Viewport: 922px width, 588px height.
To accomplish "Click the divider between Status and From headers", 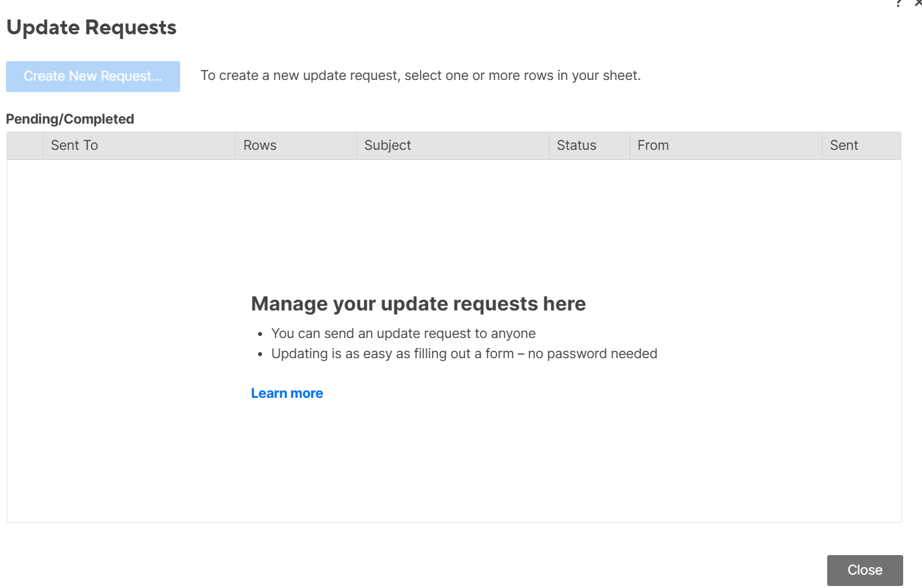I will 630,146.
